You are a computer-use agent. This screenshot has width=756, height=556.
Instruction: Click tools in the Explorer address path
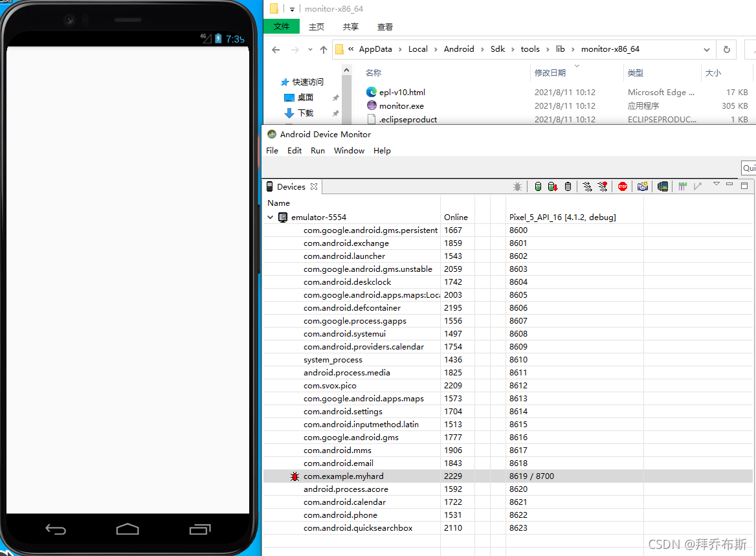point(530,49)
